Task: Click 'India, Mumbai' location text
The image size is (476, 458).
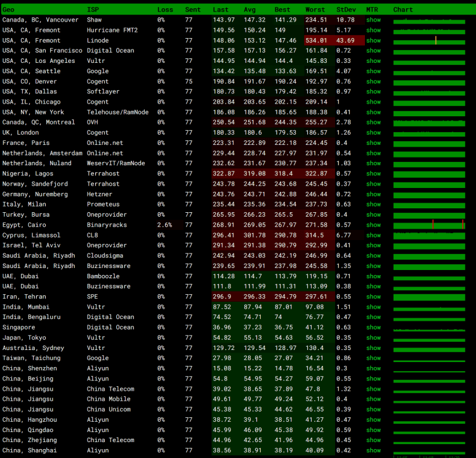Action: pos(26,307)
